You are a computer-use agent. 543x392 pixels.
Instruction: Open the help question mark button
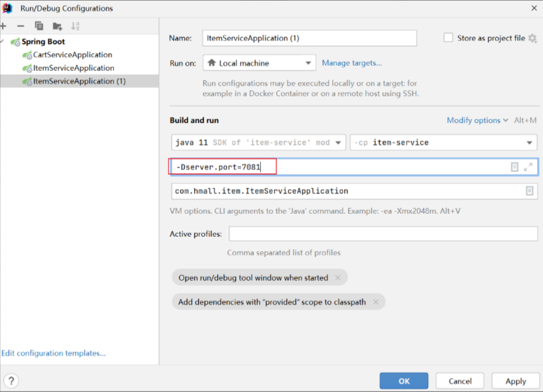(x=11, y=381)
